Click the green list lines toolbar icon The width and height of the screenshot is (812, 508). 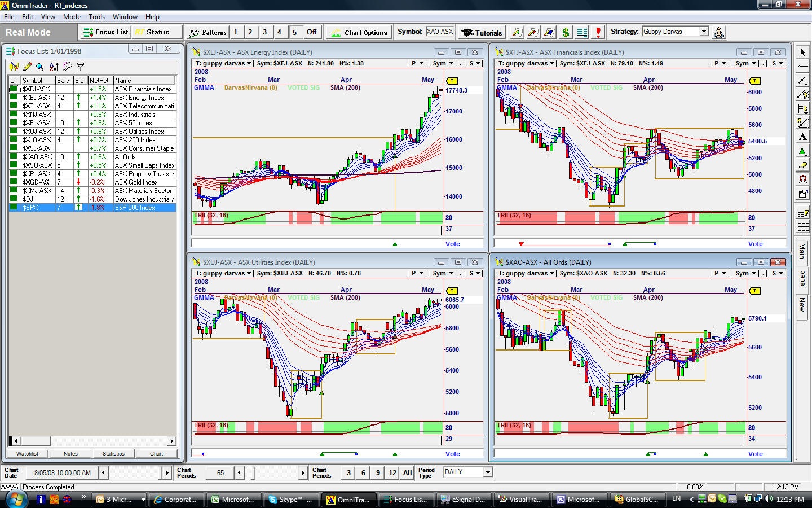tap(582, 32)
